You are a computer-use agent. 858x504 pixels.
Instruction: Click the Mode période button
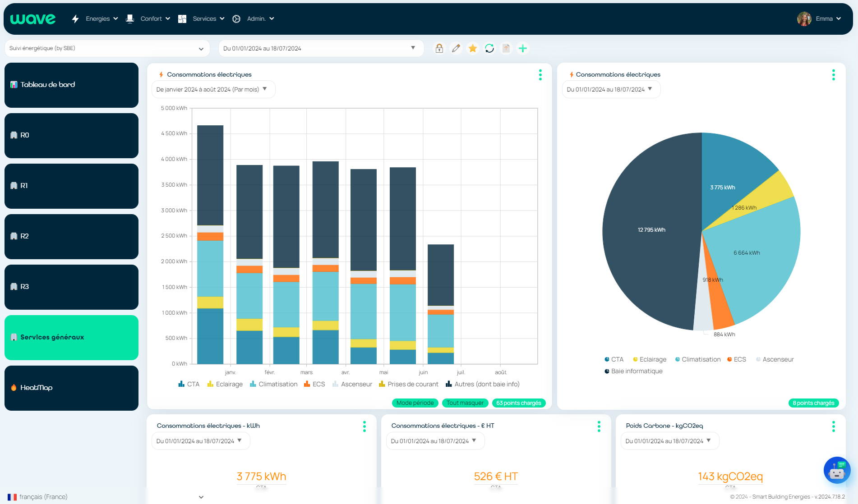[415, 403]
